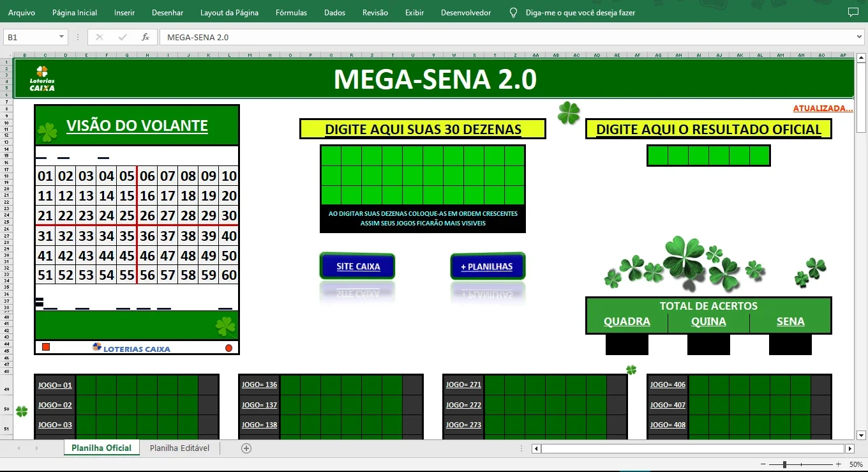This screenshot has height=472, width=868.
Task: Open the Revisão tab
Action: click(375, 13)
